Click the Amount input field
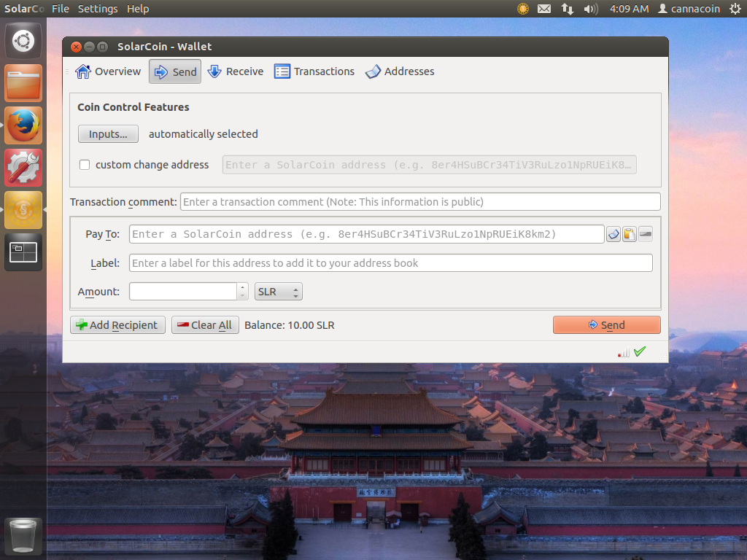 183,292
